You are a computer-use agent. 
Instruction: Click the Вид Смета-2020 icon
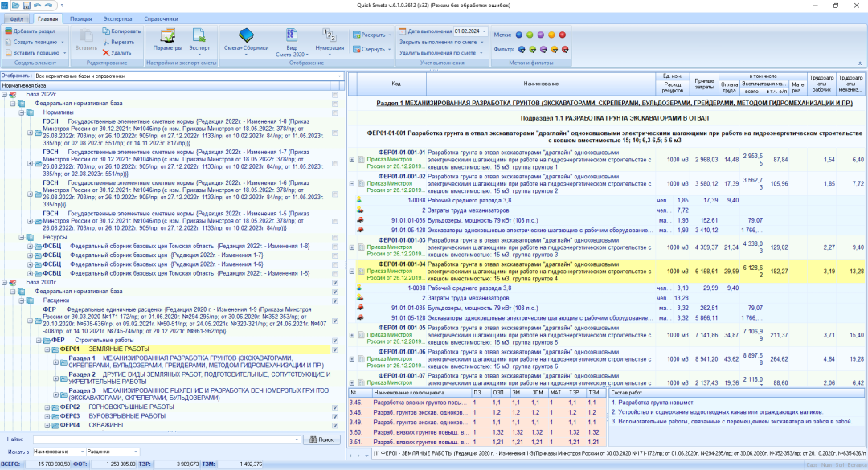291,35
